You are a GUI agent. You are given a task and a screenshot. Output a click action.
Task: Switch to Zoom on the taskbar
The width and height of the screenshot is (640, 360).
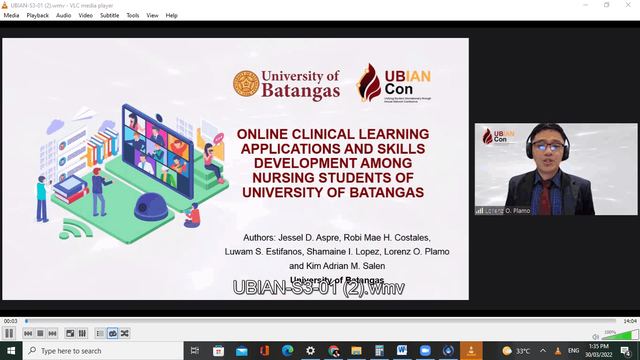(x=425, y=351)
